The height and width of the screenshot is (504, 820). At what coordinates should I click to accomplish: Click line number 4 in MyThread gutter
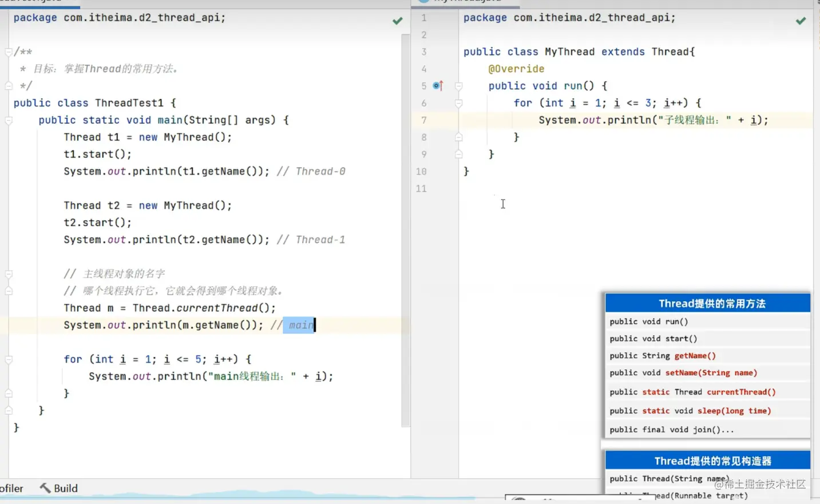423,69
